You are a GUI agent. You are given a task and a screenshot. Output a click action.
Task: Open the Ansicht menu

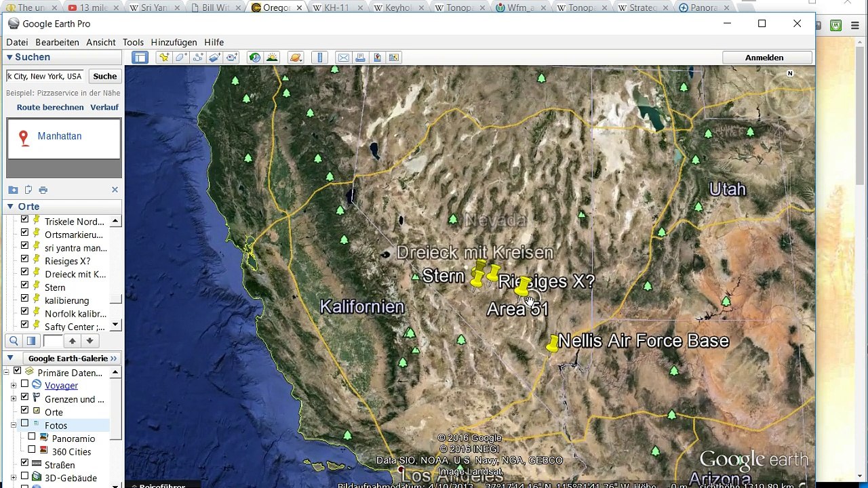point(100,42)
